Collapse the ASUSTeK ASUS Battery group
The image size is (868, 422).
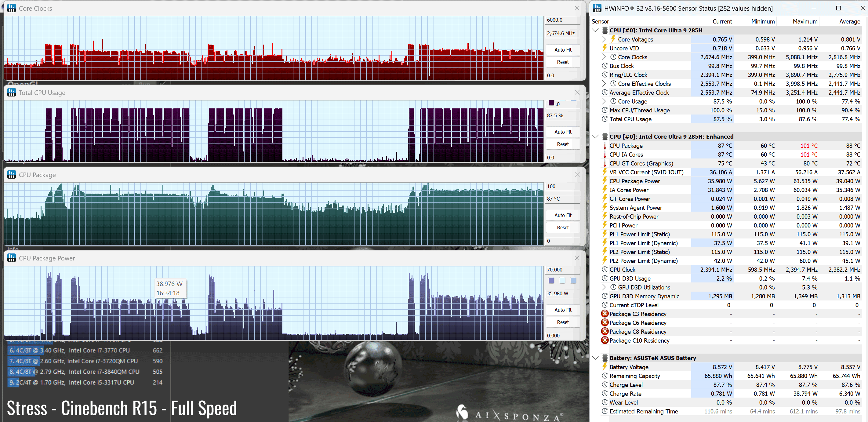click(595, 358)
